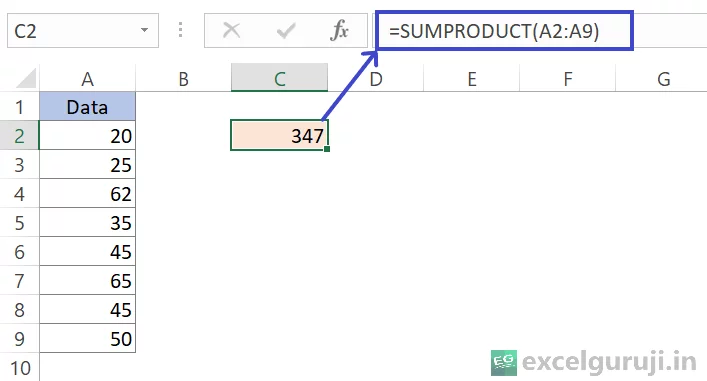The image size is (707, 381).
Task: Click the Data header cell
Action: 87,107
